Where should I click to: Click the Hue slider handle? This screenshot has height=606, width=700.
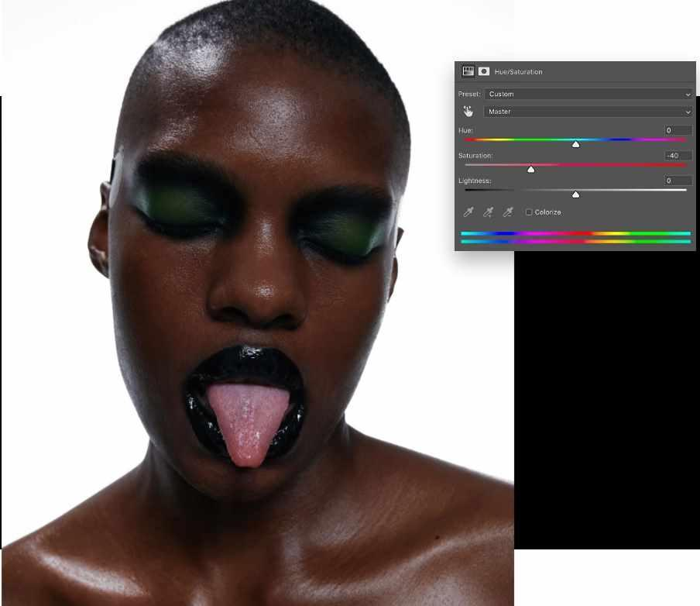(x=575, y=144)
